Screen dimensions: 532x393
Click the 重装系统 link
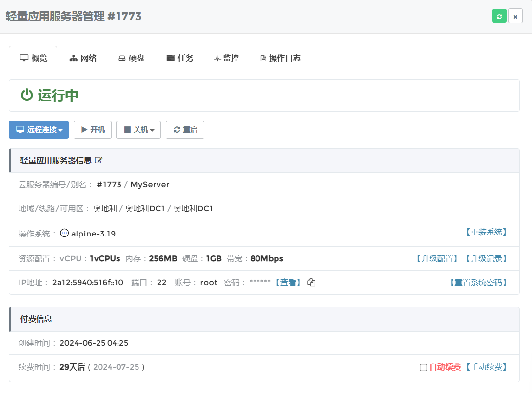[x=485, y=232]
